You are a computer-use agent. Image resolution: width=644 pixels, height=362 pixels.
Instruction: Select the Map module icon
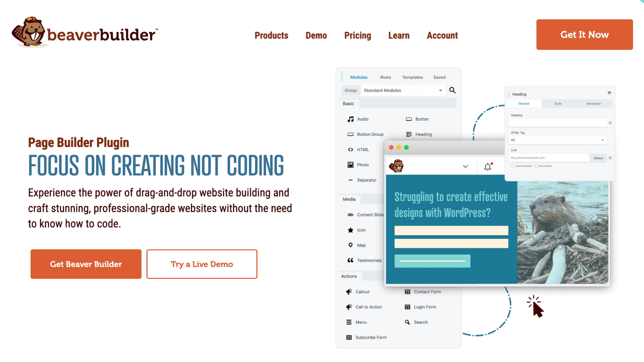tap(351, 245)
